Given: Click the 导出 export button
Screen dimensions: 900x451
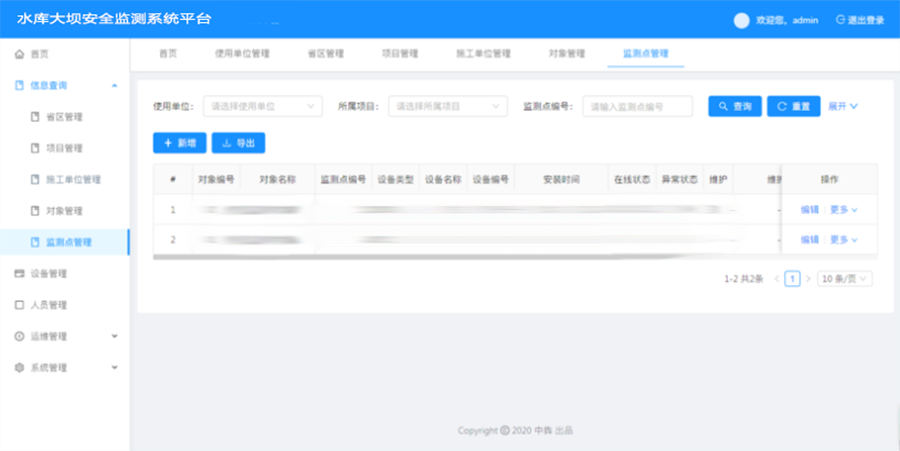Looking at the screenshot, I should click(238, 143).
